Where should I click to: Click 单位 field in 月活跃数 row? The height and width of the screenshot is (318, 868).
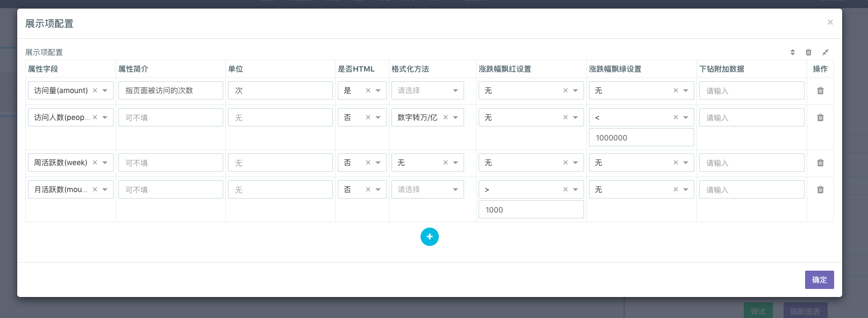click(x=280, y=189)
